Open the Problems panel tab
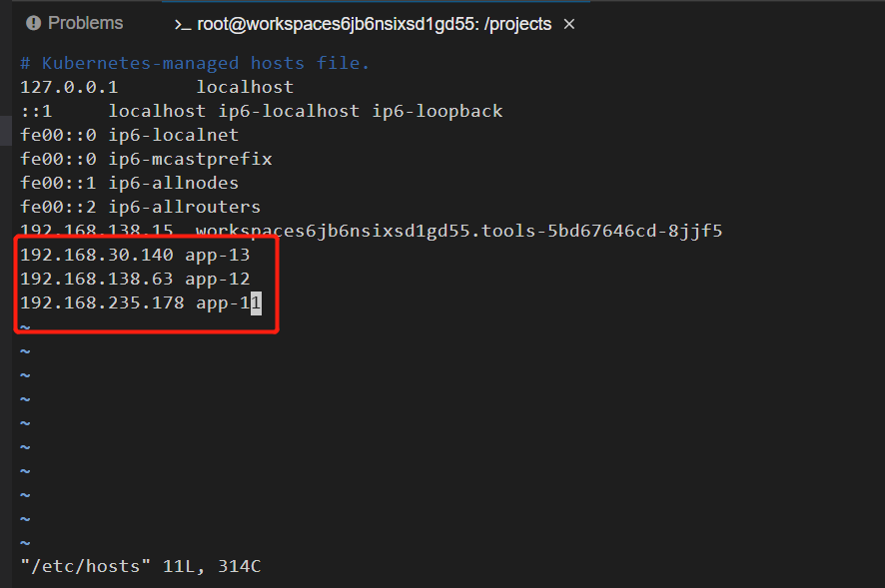This screenshot has height=588, width=885. point(75,23)
